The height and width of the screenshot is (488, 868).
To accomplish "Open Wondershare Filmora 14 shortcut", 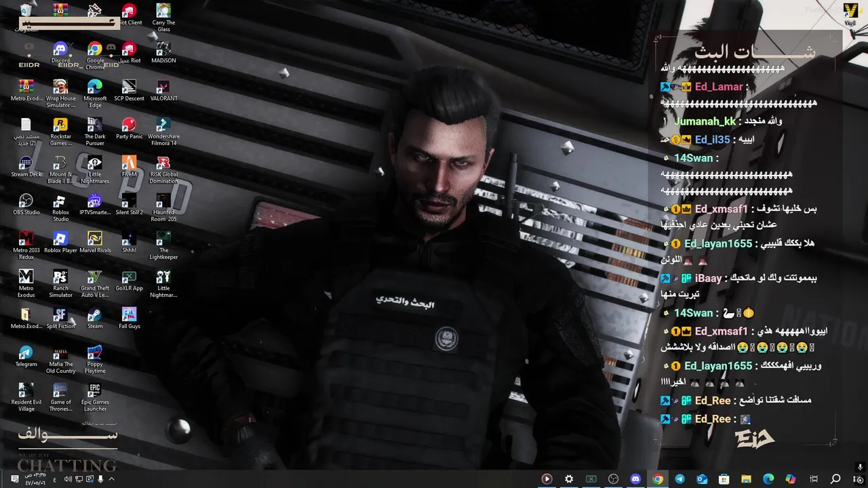I will [x=163, y=131].
